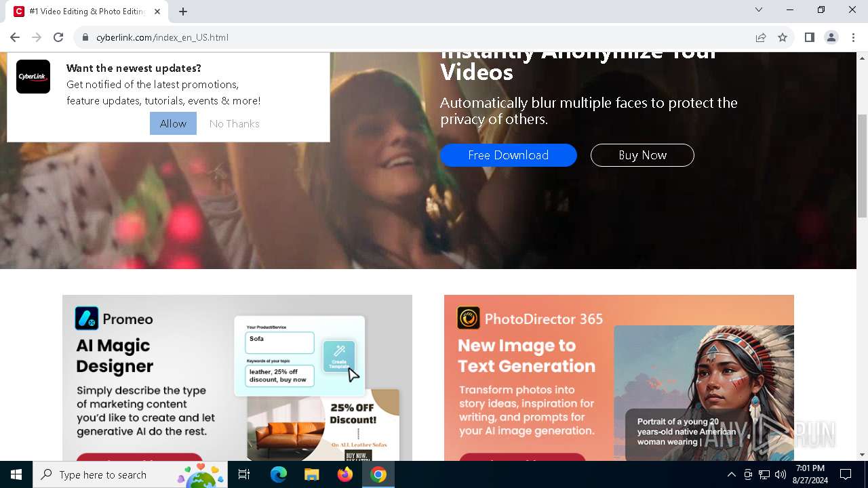Image resolution: width=868 pixels, height=488 pixels.
Task: Open the New Image to Text Generation card
Action: (x=619, y=378)
